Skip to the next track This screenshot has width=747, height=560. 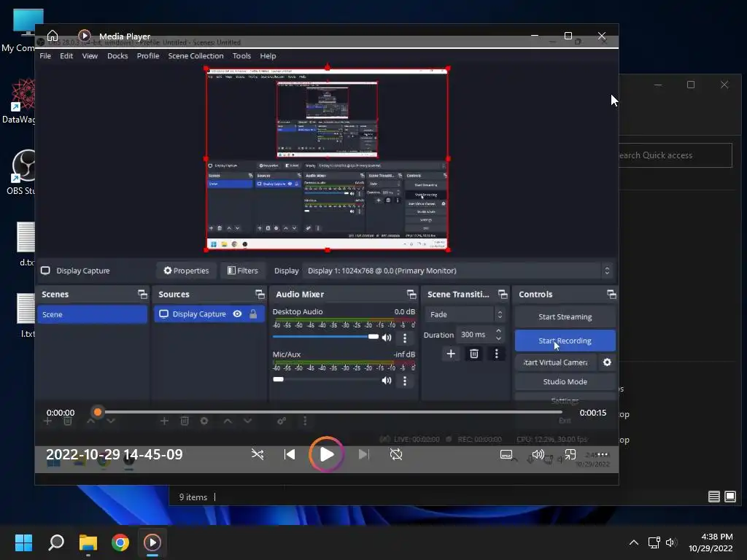pyautogui.click(x=363, y=454)
